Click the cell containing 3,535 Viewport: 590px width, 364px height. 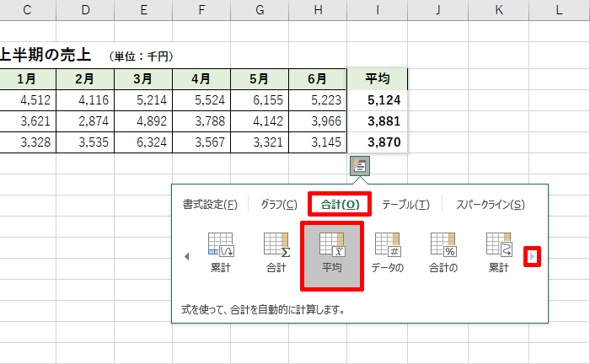coord(85,142)
